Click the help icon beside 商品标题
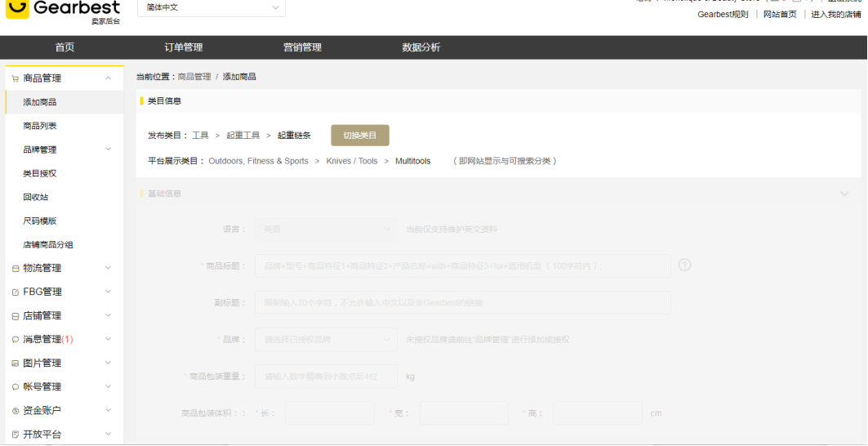The width and height of the screenshot is (868, 446). [x=685, y=265]
